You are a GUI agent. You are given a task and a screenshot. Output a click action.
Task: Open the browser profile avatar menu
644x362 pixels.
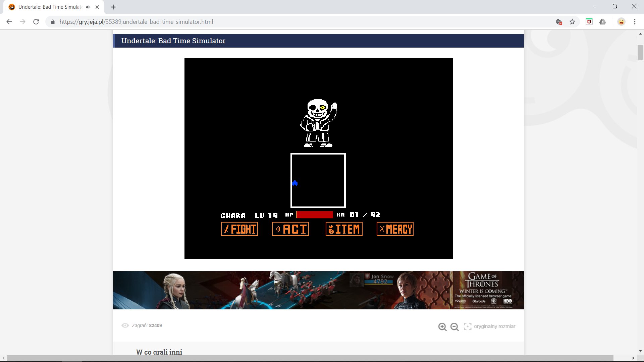(x=621, y=21)
